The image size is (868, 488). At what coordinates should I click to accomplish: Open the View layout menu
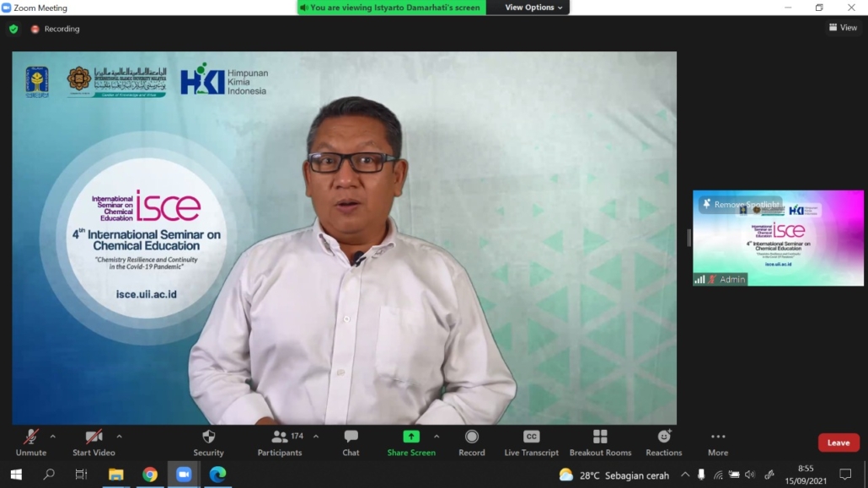point(843,28)
